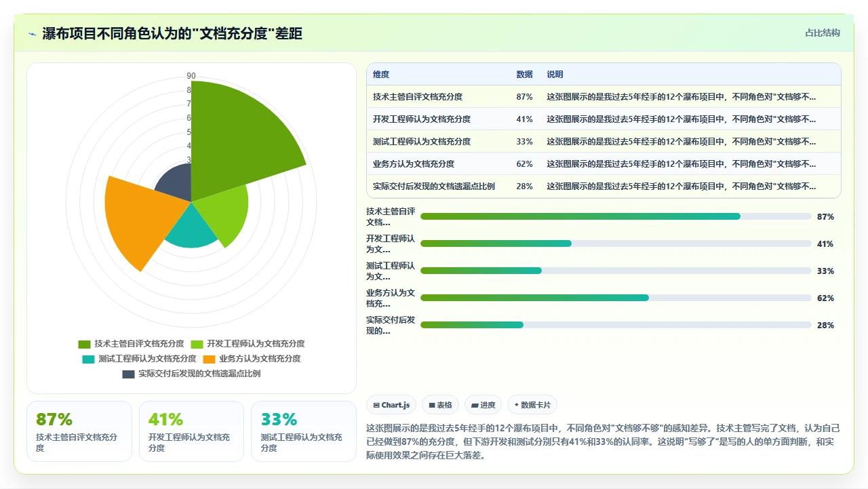Click the lightning icon beside the dashboard title

tap(32, 34)
